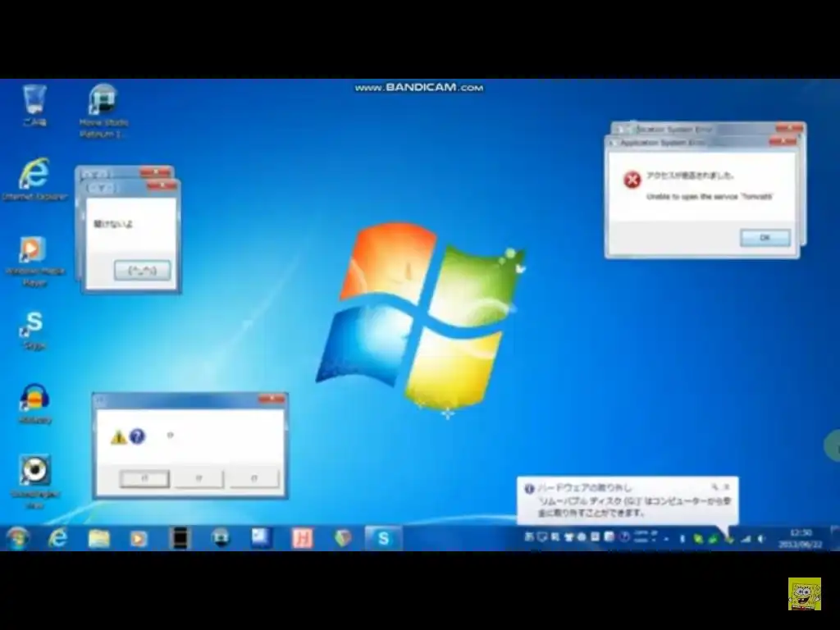
Task: Open the volume speaker tray icon
Action: pyautogui.click(x=760, y=539)
